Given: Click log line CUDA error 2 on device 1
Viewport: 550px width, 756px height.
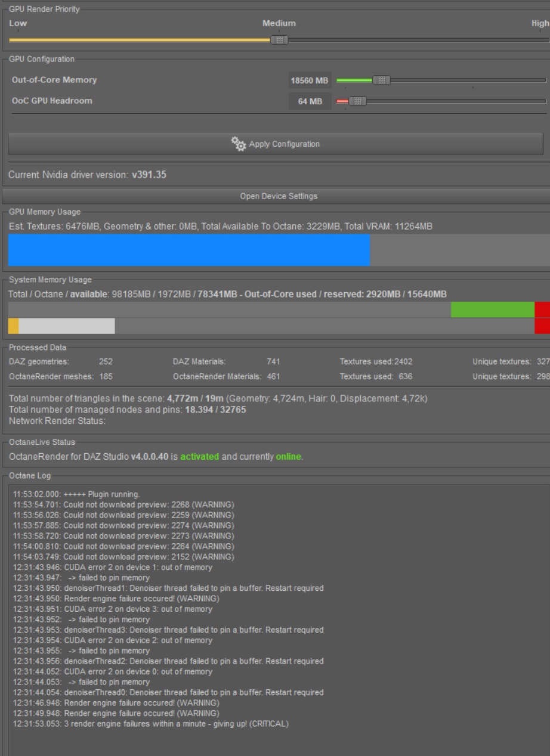Looking at the screenshot, I should [x=112, y=568].
